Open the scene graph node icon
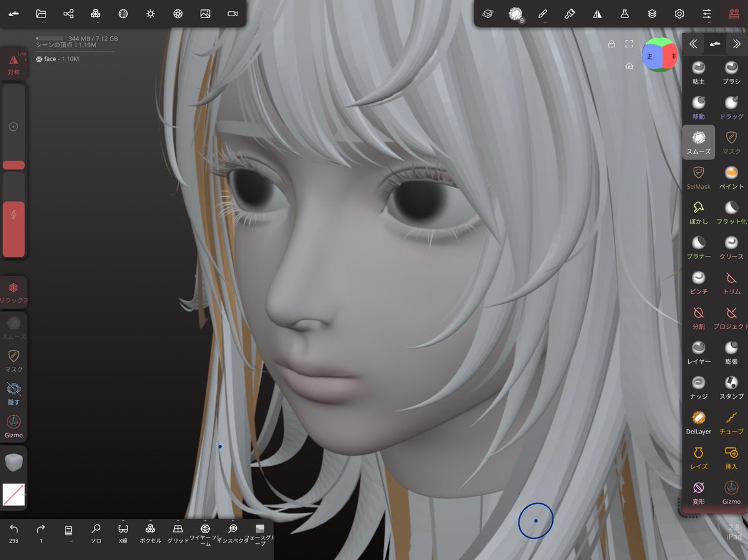748x560 pixels. (67, 13)
